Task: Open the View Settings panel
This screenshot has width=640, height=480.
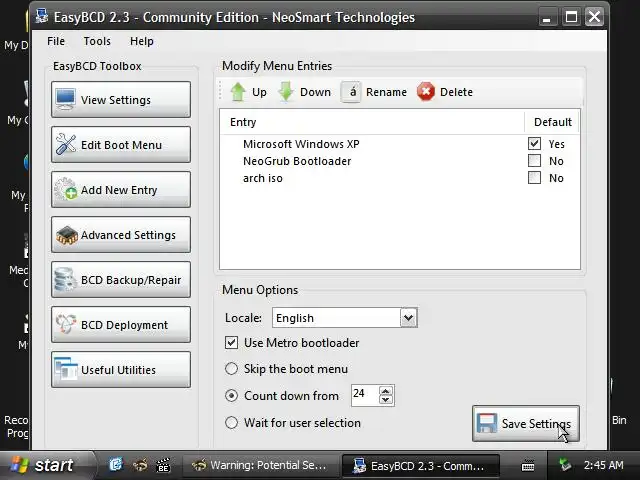Action: click(x=121, y=100)
